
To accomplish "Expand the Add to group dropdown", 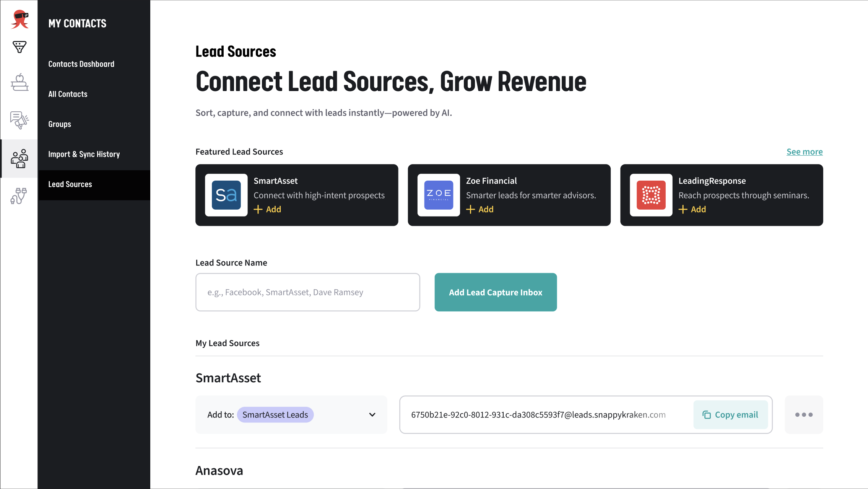I will click(372, 415).
